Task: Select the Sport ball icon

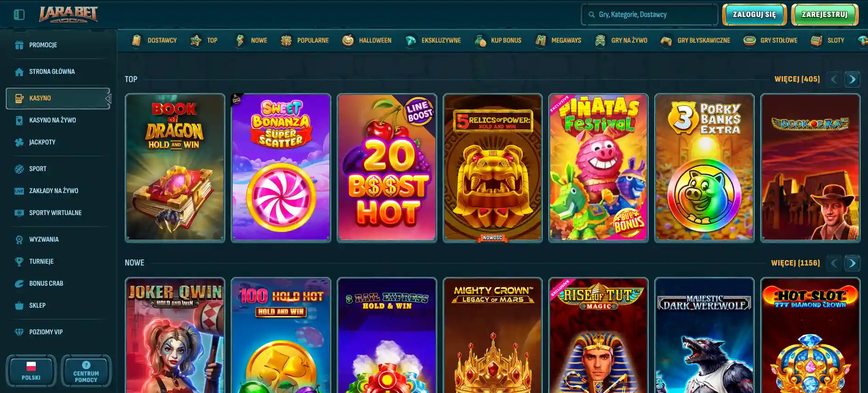Action: (19, 169)
